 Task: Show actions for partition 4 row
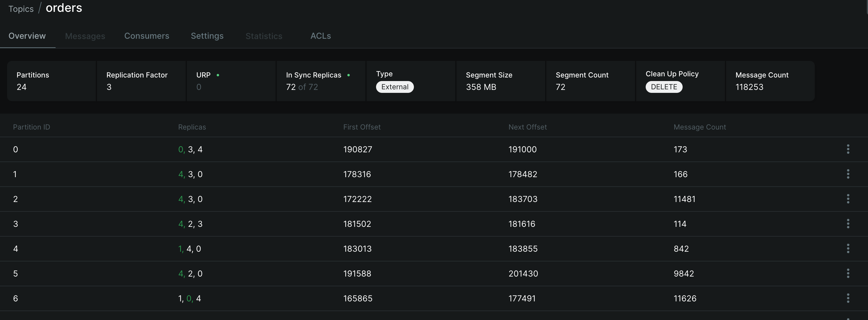(848, 248)
